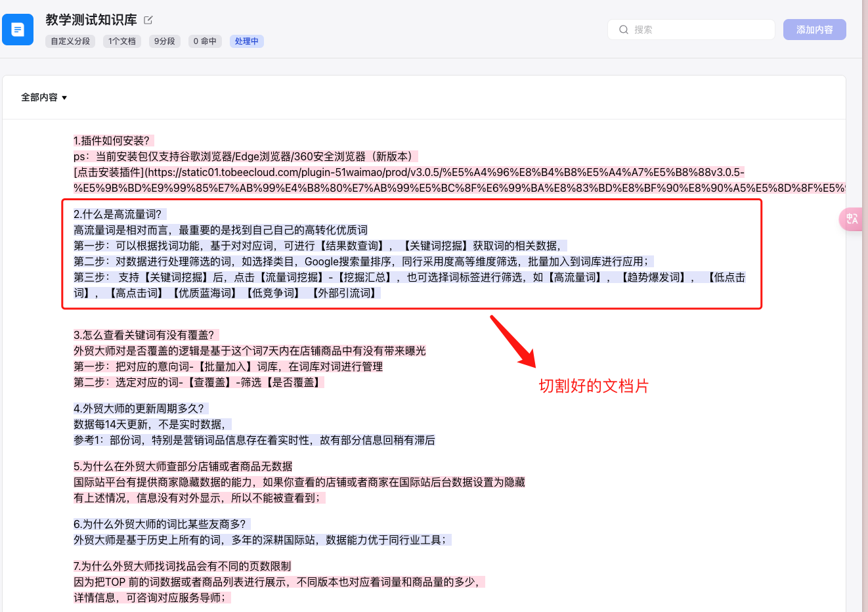This screenshot has height=612, width=868.
Task: Click the line 外贸大师对是否覆盖的逻辑
Action: 250,351
